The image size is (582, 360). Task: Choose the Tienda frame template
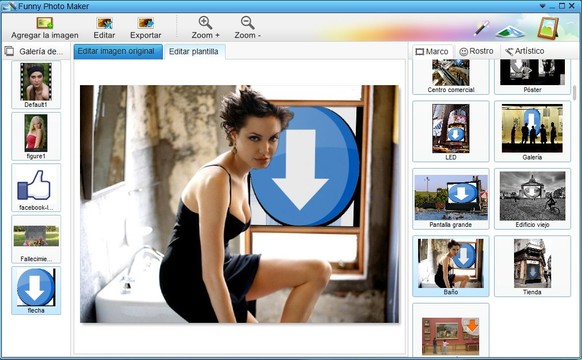tap(532, 266)
